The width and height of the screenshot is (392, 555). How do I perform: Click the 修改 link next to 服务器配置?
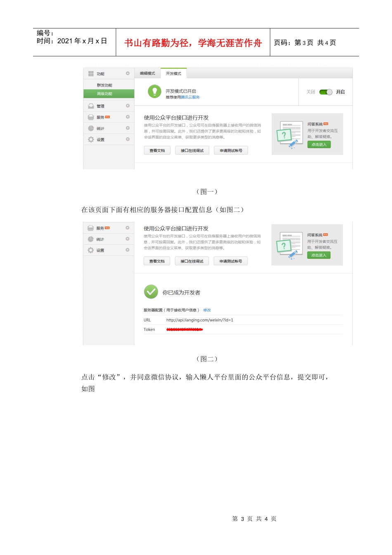[x=207, y=310]
